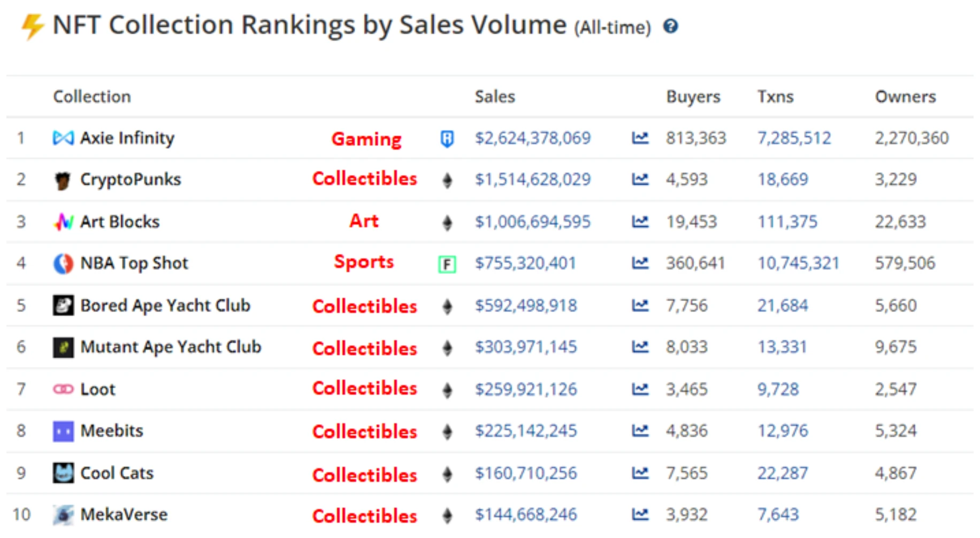Click the Cool Cats collection logo
Screen dimensions: 980x538
click(x=63, y=473)
